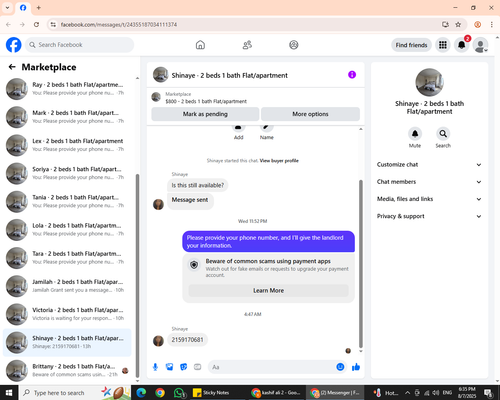Switch to kashif ali 2 Chrome window
This screenshot has width=500, height=400.
(276, 393)
